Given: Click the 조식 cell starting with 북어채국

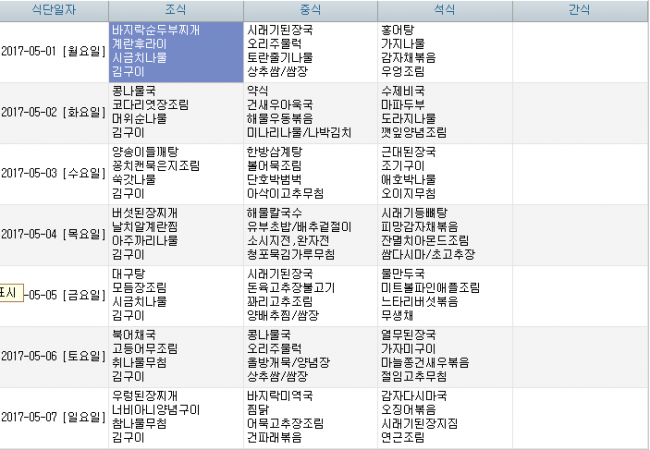Looking at the screenshot, I should 175,355.
